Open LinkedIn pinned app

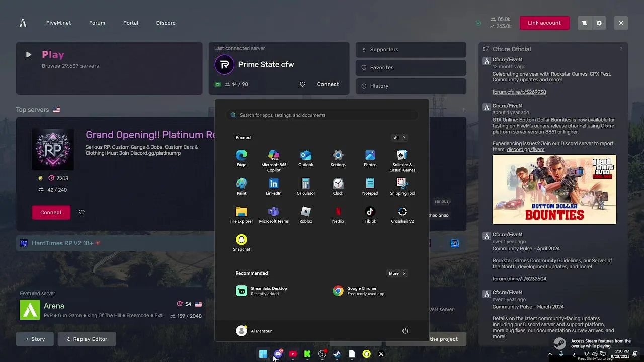274,186
